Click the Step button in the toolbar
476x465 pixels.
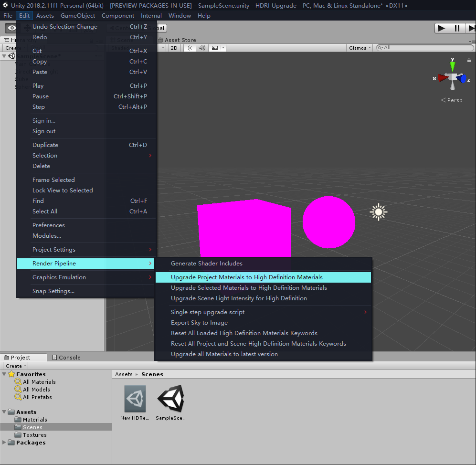(471, 28)
